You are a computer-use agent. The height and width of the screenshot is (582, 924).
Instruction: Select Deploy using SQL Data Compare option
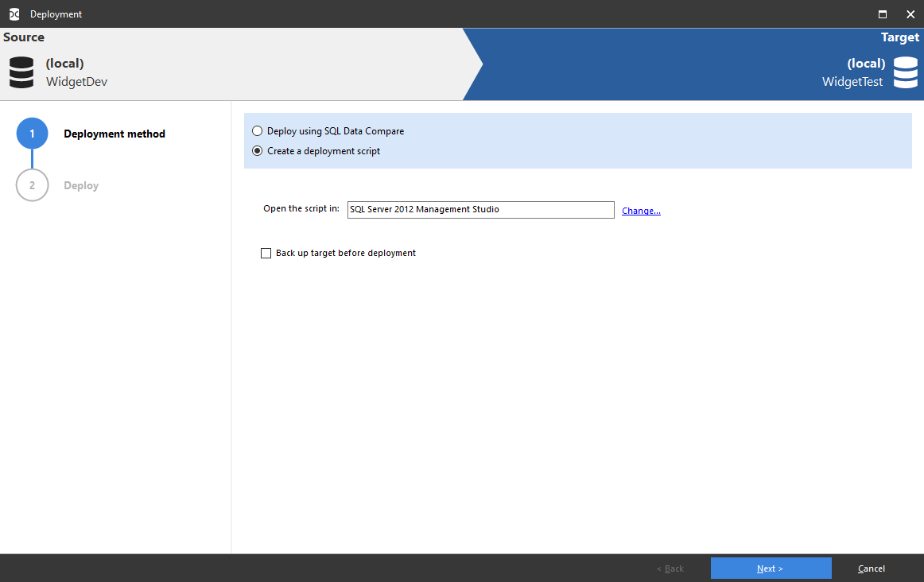click(x=257, y=130)
